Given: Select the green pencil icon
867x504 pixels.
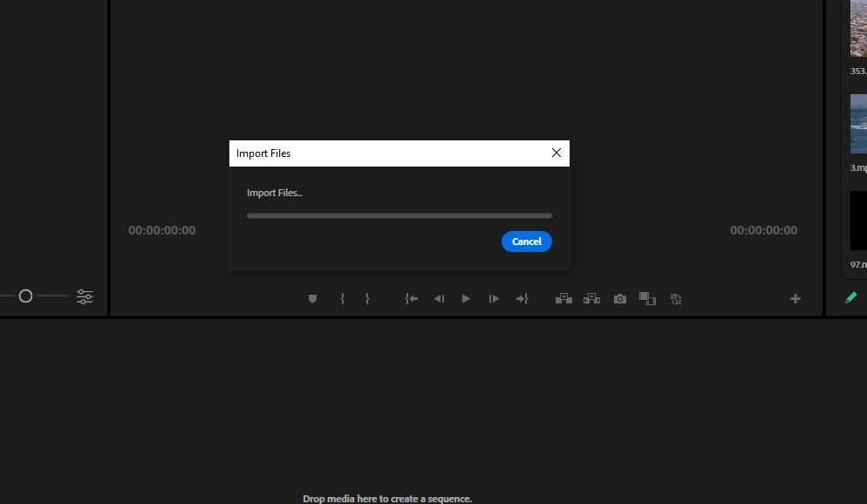Looking at the screenshot, I should [x=851, y=298].
